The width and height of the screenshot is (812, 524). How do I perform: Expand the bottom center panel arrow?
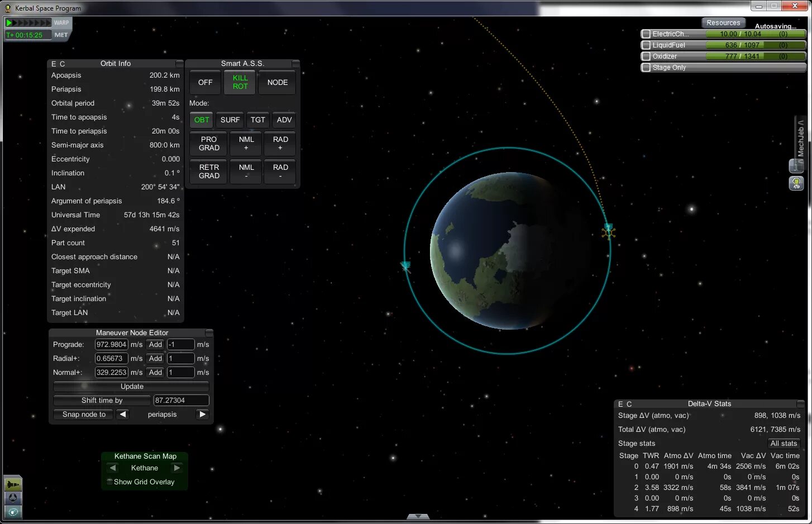(x=418, y=517)
